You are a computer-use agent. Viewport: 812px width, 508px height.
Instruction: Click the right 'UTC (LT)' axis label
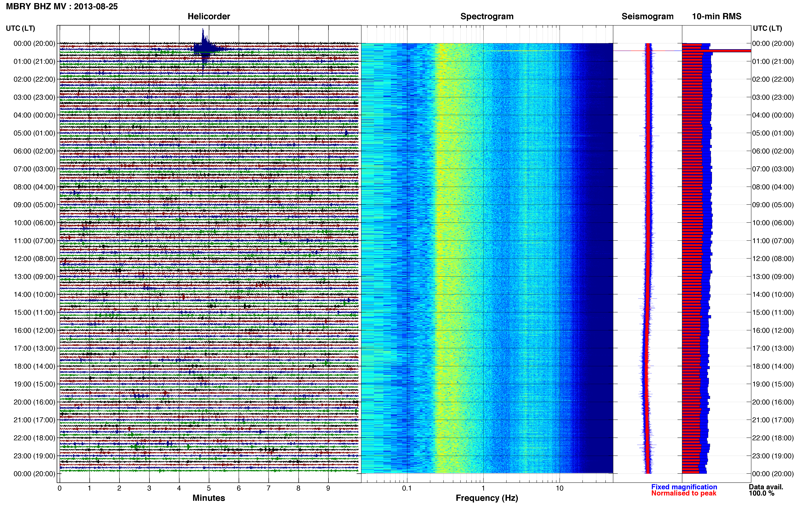click(x=767, y=28)
